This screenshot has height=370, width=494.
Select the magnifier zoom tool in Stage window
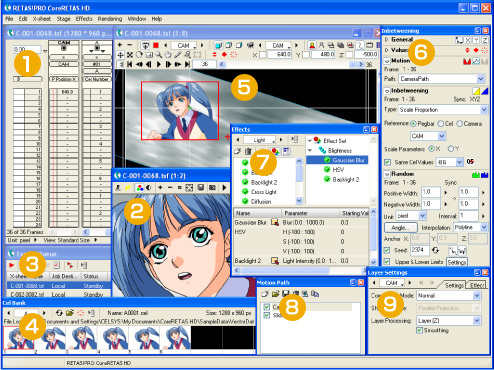point(159,55)
